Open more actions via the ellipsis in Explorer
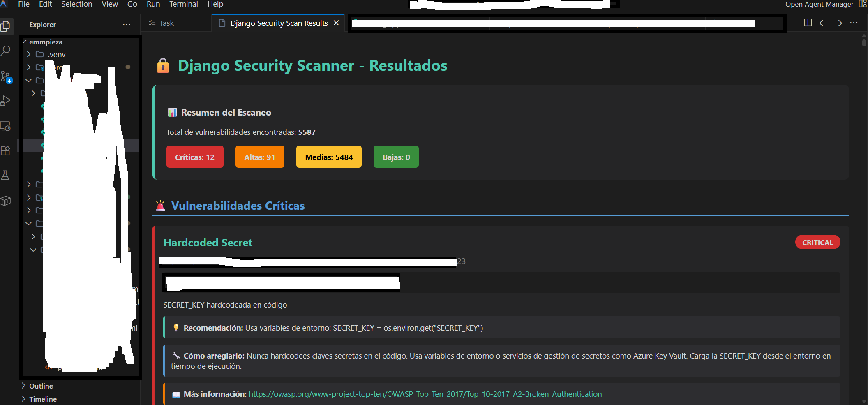 coord(126,24)
